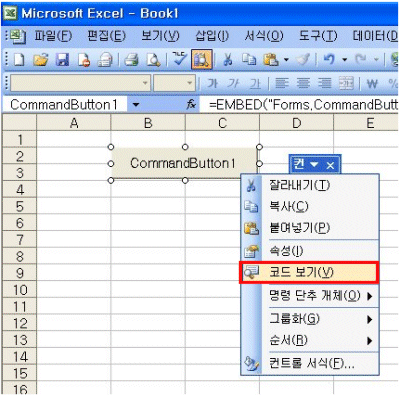
Task: Select column E header
Action: pyautogui.click(x=366, y=123)
